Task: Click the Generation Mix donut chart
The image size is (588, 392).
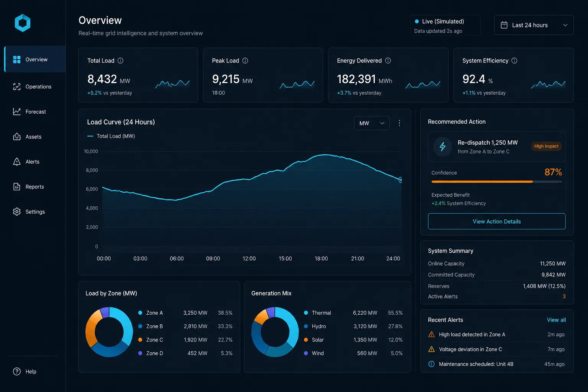Action: coord(275,332)
